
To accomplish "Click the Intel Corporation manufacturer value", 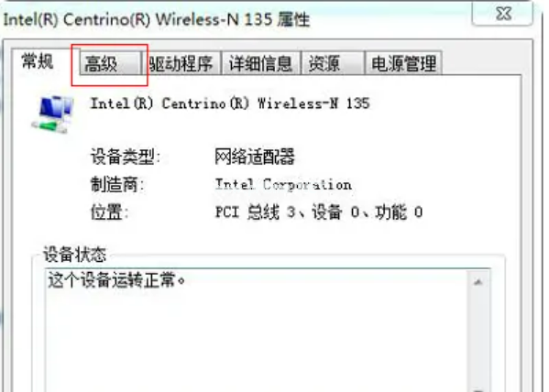I will tap(283, 184).
